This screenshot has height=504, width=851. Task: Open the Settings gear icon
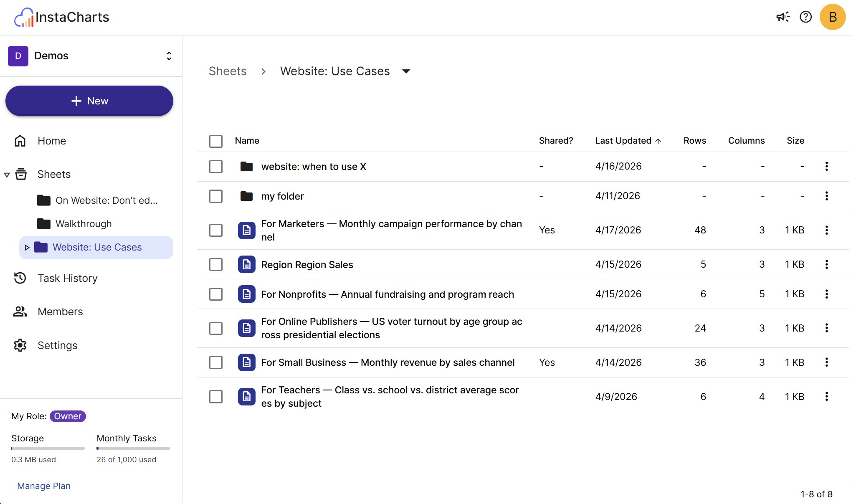[20, 345]
